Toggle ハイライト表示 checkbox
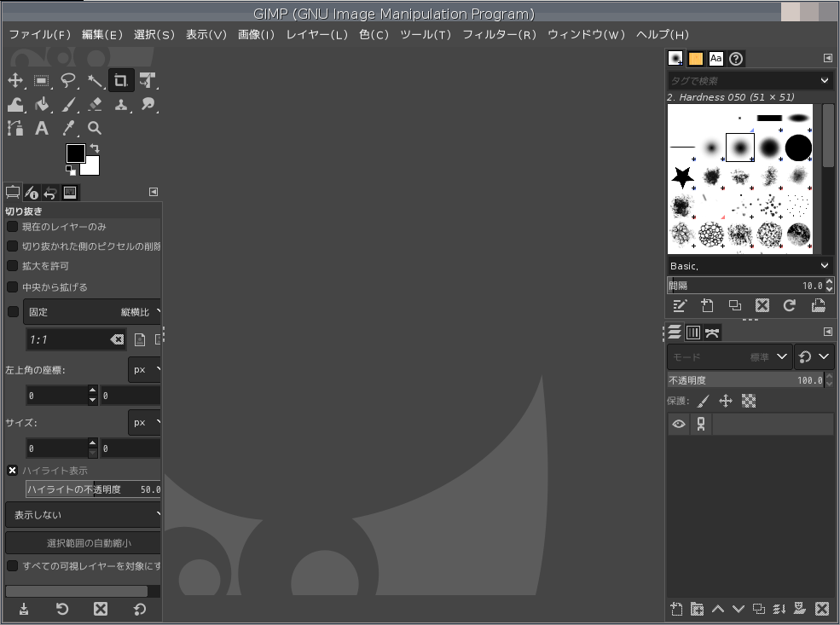Screen dimensions: 840x625 point(12,470)
